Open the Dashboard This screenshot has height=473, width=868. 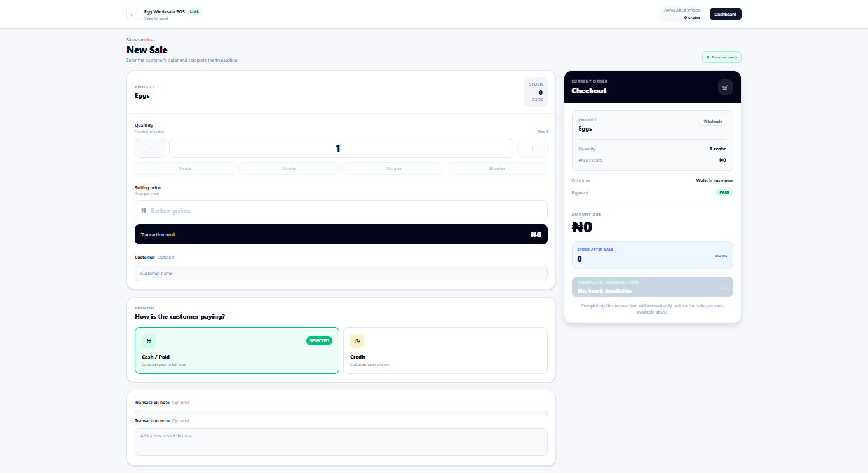pos(725,14)
